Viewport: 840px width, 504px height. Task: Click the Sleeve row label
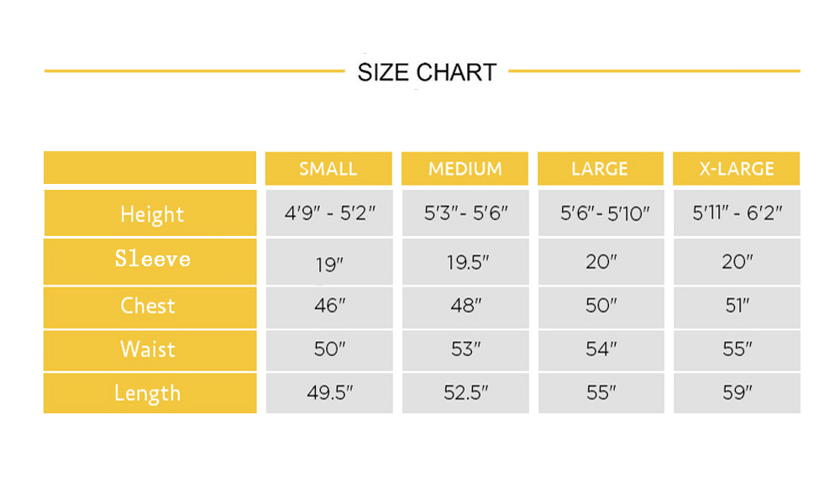(x=150, y=262)
